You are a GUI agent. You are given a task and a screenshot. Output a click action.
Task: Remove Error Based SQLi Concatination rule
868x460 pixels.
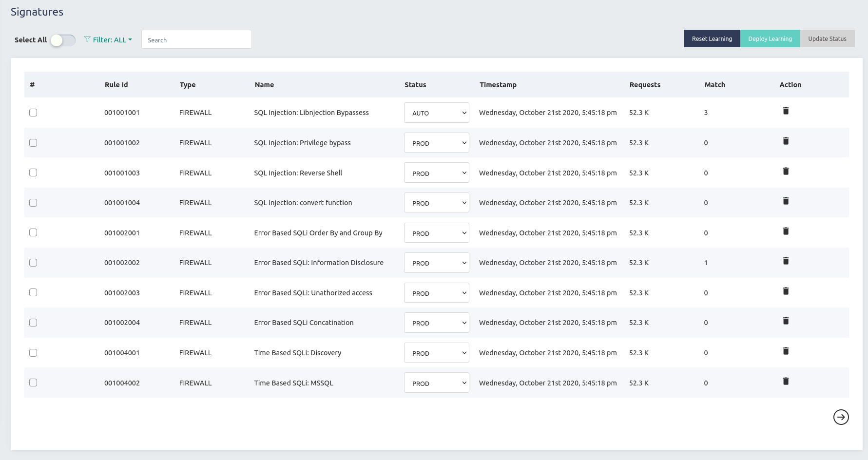786,321
